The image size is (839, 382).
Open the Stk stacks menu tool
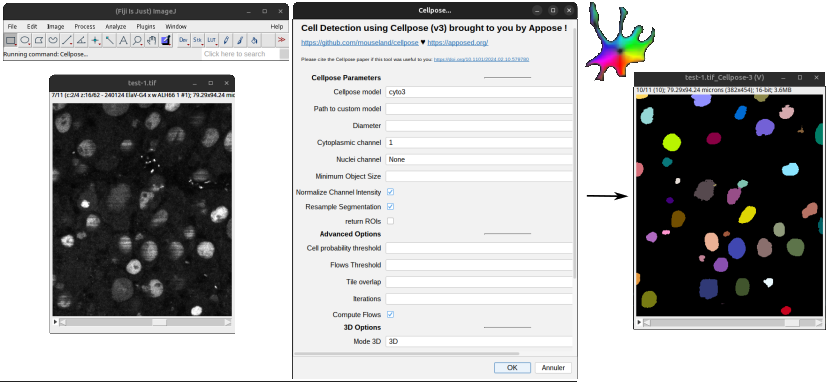point(197,40)
